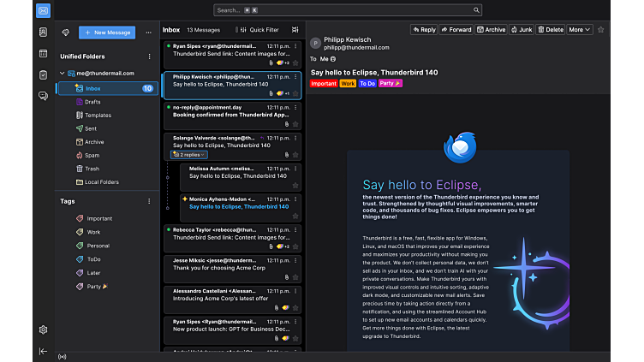Screen dimensions: 644x362
Task: Open the Tasks space
Action: pyautogui.click(x=43, y=74)
